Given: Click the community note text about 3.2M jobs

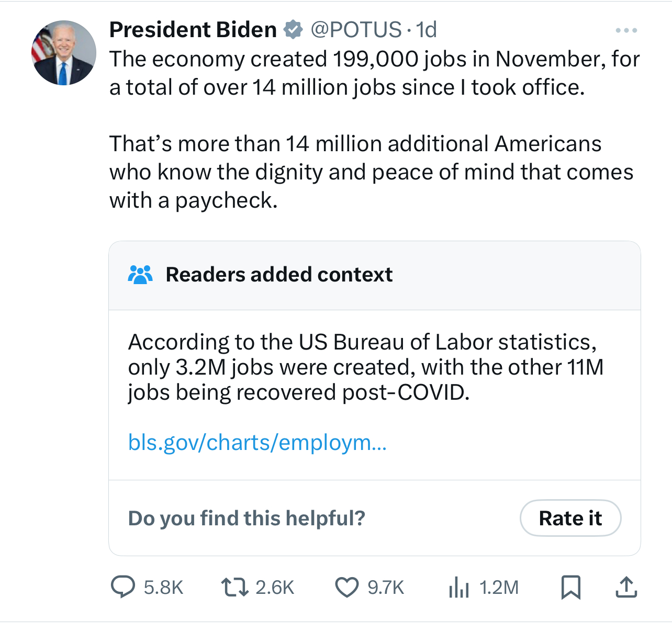Looking at the screenshot, I should 365,367.
